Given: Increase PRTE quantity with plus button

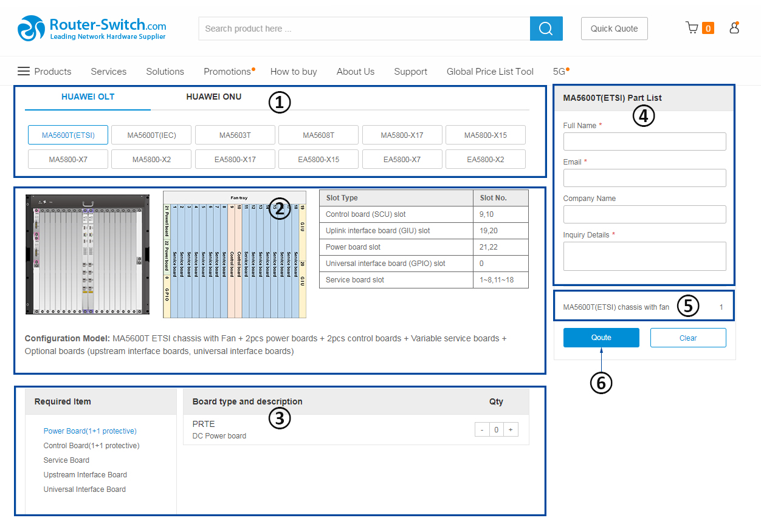Looking at the screenshot, I should pyautogui.click(x=511, y=430).
